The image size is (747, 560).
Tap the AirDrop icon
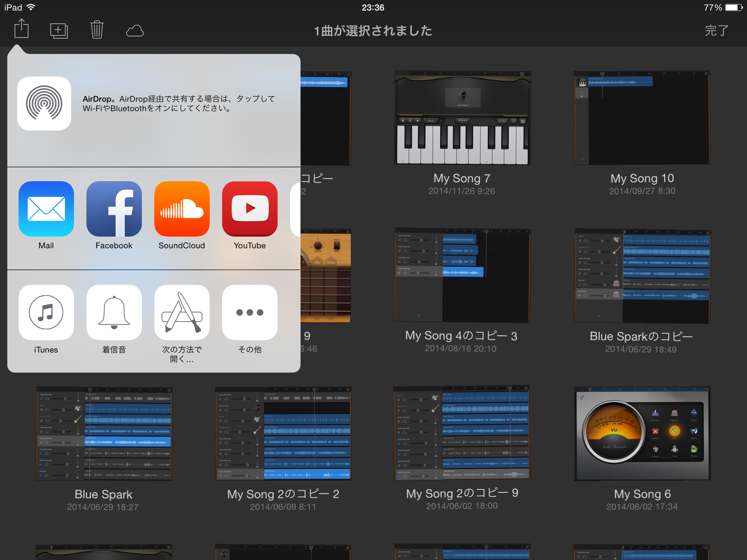[x=44, y=104]
